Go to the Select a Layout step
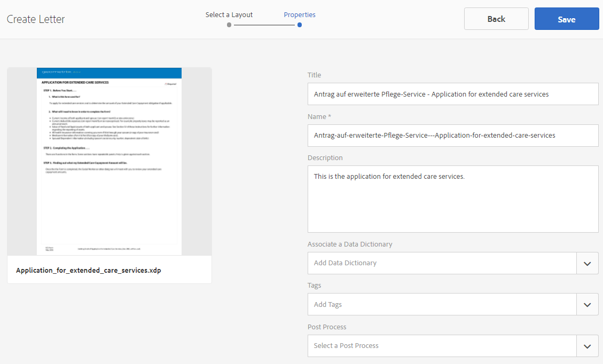 pyautogui.click(x=229, y=15)
